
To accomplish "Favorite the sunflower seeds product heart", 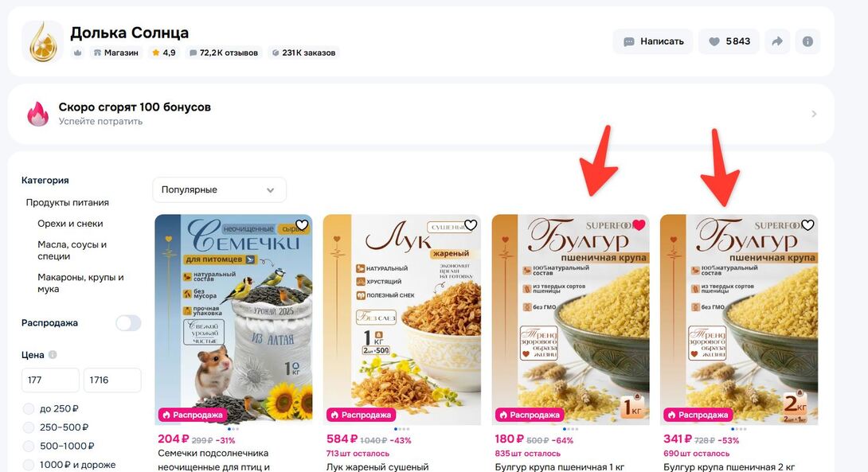I will point(302,224).
